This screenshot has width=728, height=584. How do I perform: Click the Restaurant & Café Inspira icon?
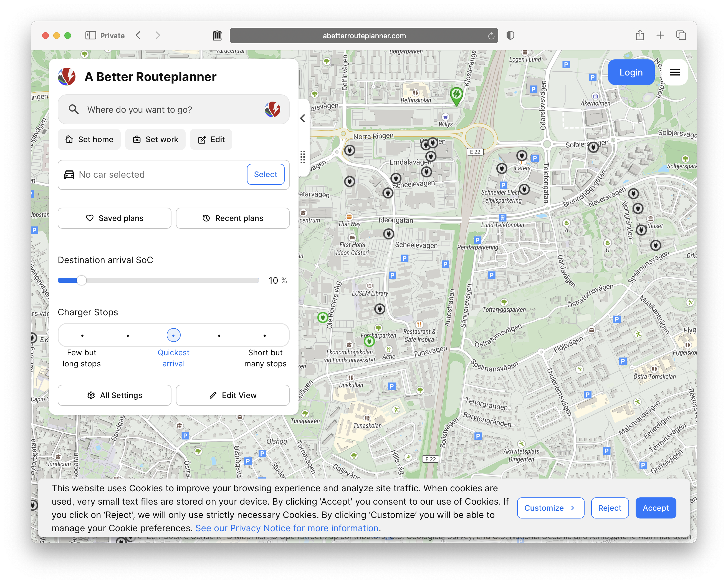pos(419,324)
